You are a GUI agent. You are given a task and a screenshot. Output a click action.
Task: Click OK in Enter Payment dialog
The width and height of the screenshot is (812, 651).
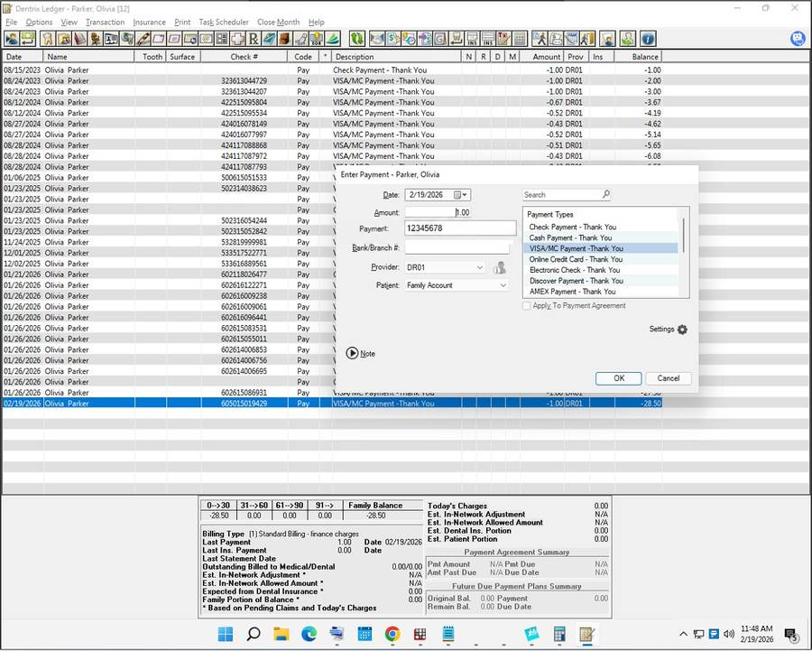point(618,378)
